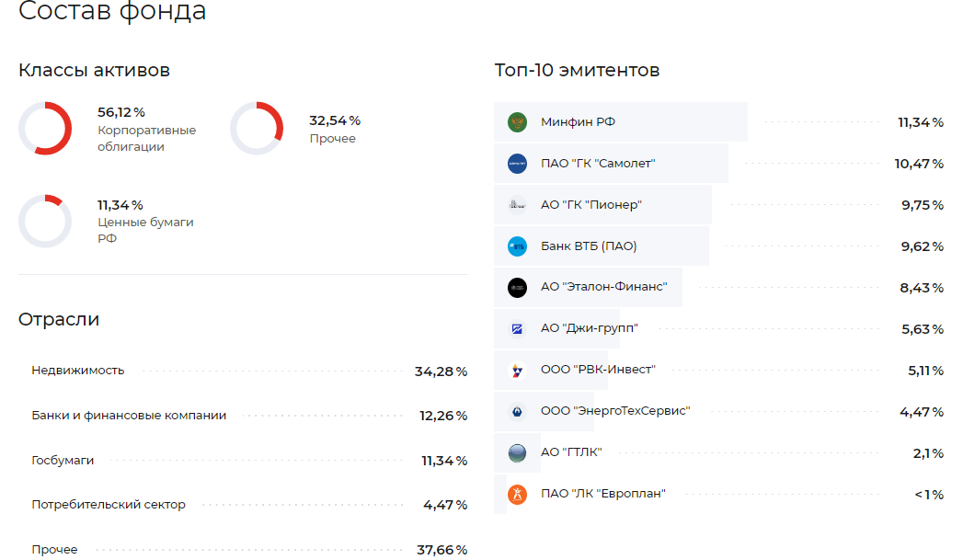Click the ГК Самолет logo icon
The image size is (963, 560).
point(517,164)
